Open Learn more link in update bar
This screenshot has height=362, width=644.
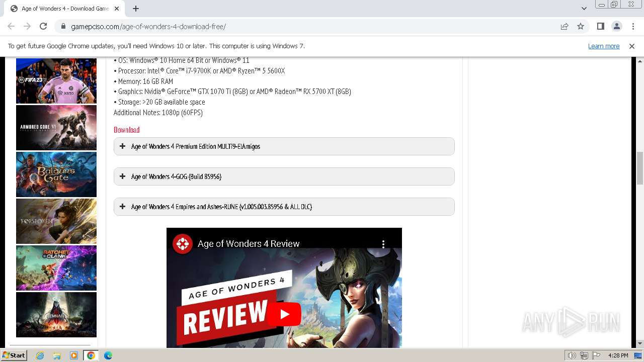[604, 46]
